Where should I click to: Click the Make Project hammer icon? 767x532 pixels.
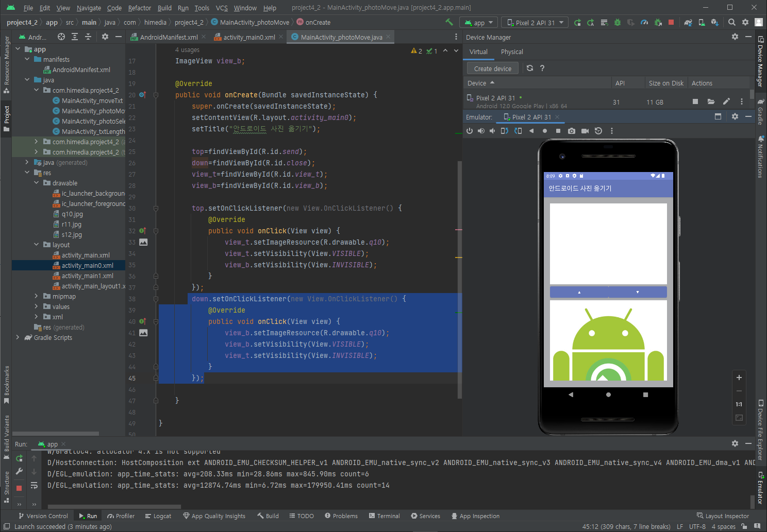(449, 22)
